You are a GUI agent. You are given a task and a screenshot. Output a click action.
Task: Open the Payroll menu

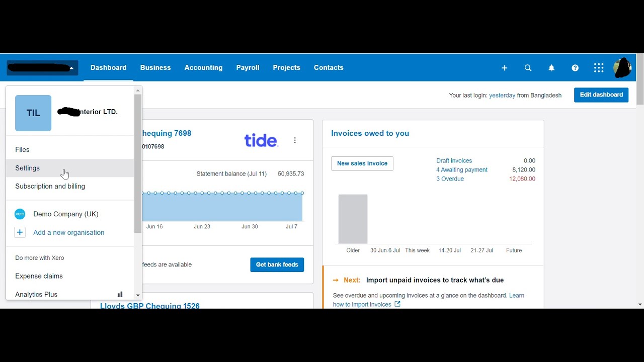248,67
